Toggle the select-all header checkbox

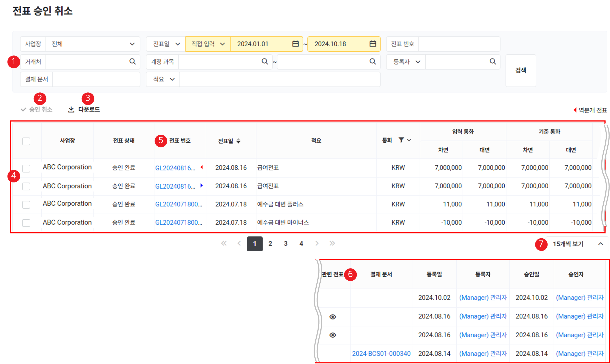tap(26, 141)
